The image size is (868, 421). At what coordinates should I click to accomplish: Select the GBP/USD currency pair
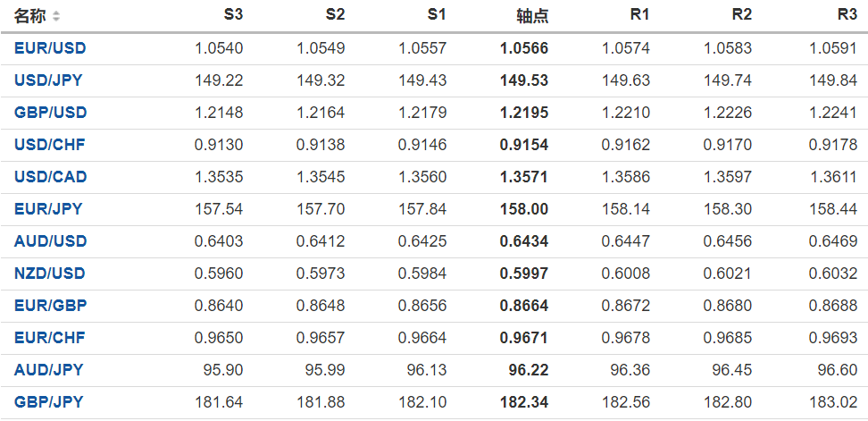point(50,113)
